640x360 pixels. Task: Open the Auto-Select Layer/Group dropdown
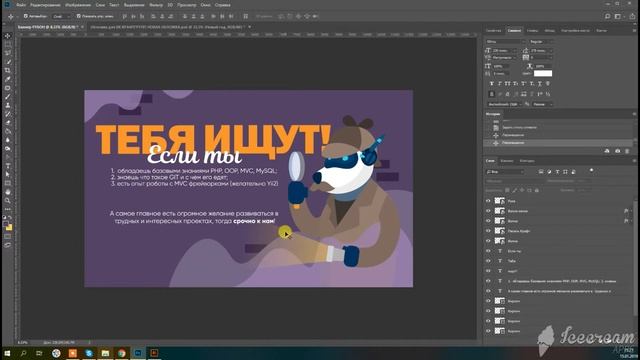click(61, 16)
